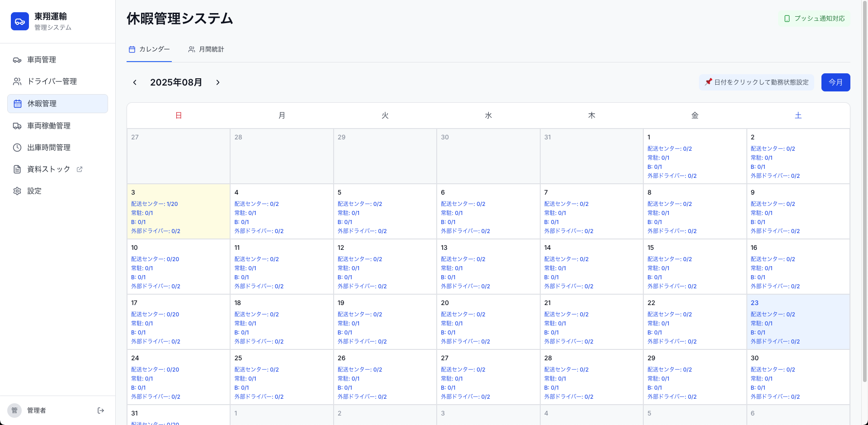Open 出庫時間管理 in the sidebar
The height and width of the screenshot is (425, 868).
[57, 148]
